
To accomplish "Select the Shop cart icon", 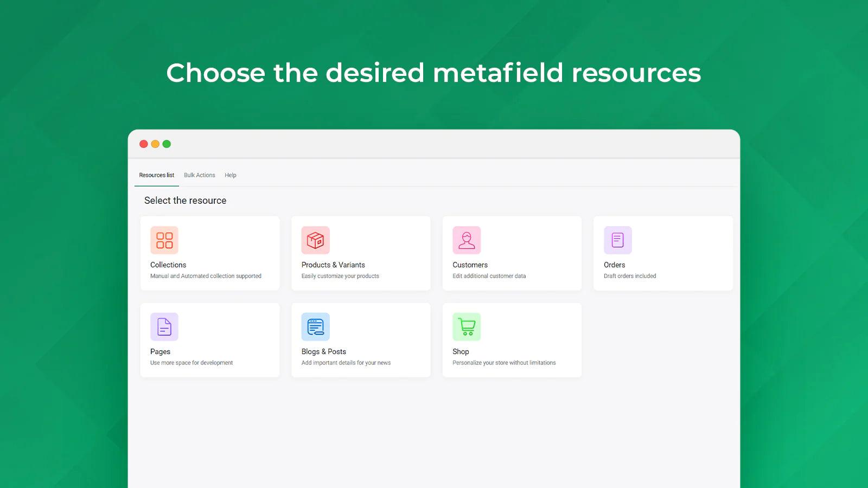I will 467,326.
